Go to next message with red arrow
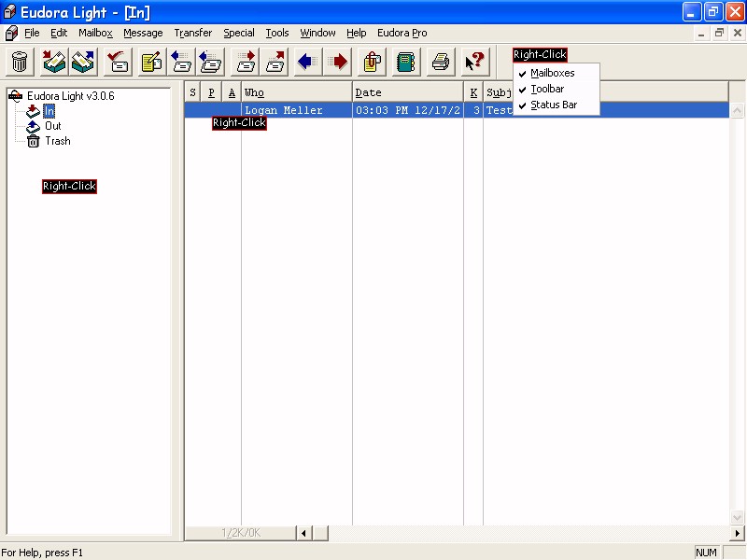The image size is (747, 560). (x=338, y=62)
